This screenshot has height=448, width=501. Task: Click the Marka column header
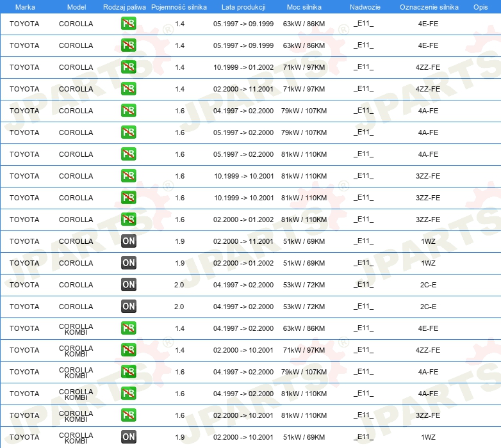point(25,7)
